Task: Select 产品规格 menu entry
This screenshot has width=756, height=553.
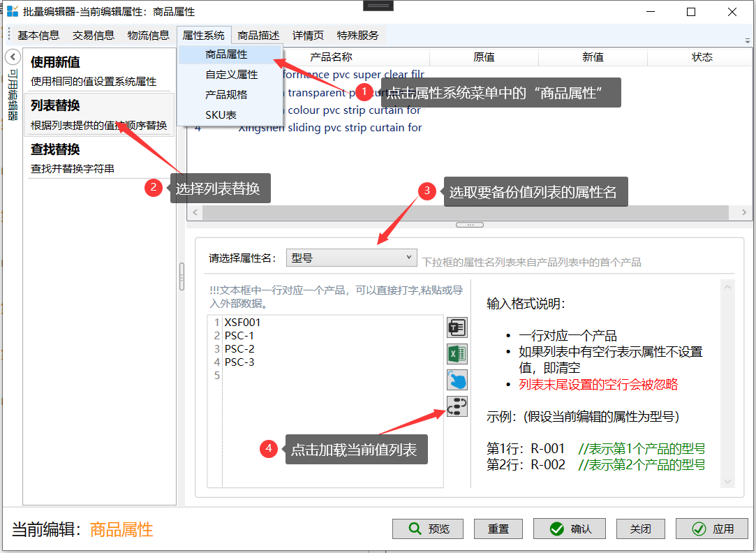Action: coord(226,95)
